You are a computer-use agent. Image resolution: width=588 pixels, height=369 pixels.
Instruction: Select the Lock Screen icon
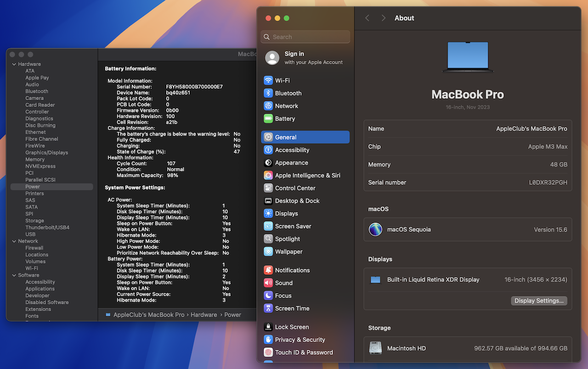click(x=268, y=327)
